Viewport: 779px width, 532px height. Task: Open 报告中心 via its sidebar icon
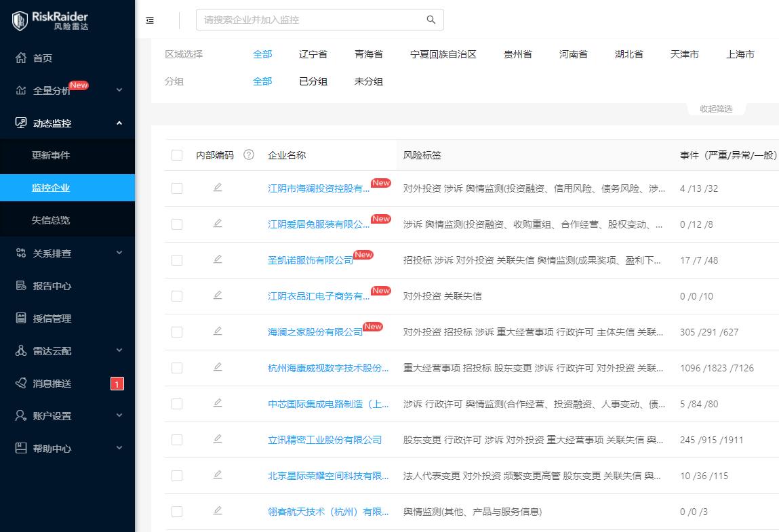tap(23, 285)
